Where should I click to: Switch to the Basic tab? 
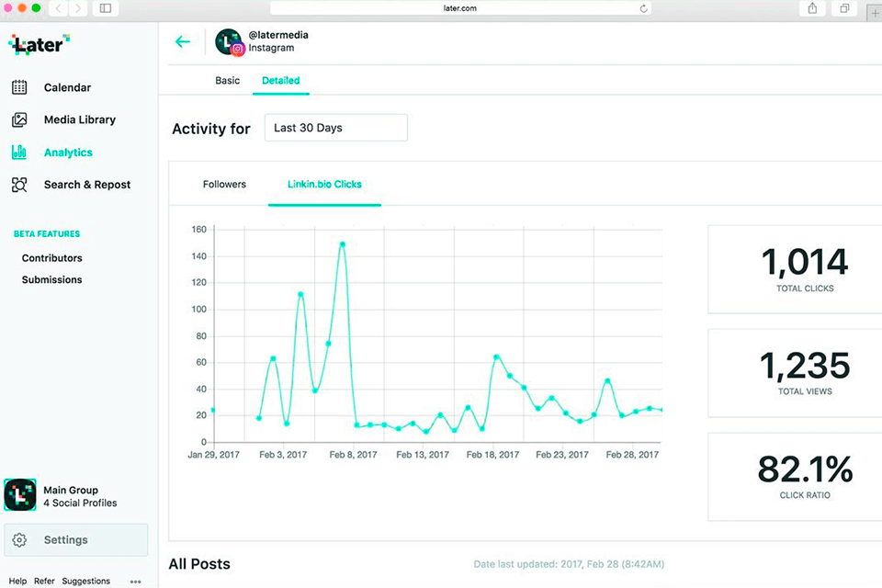click(227, 81)
